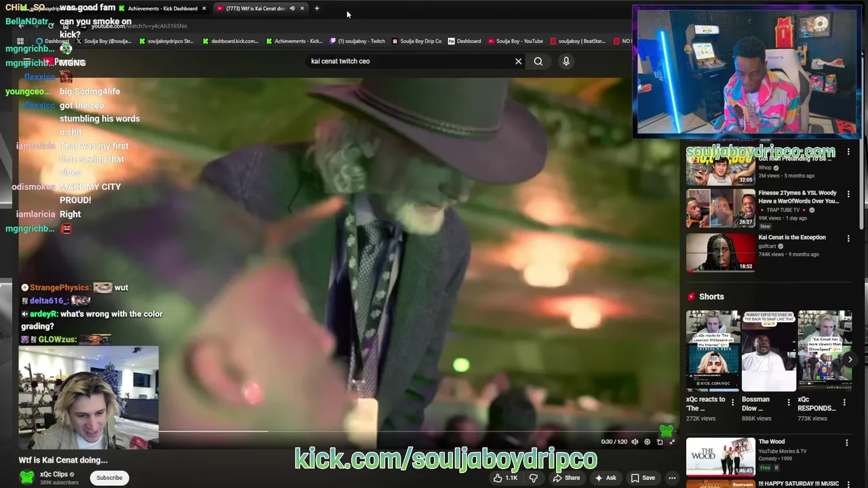Open 'Soulja Boy Drip Co' bookmark
Viewport: 868px width, 488px height.
pos(417,41)
